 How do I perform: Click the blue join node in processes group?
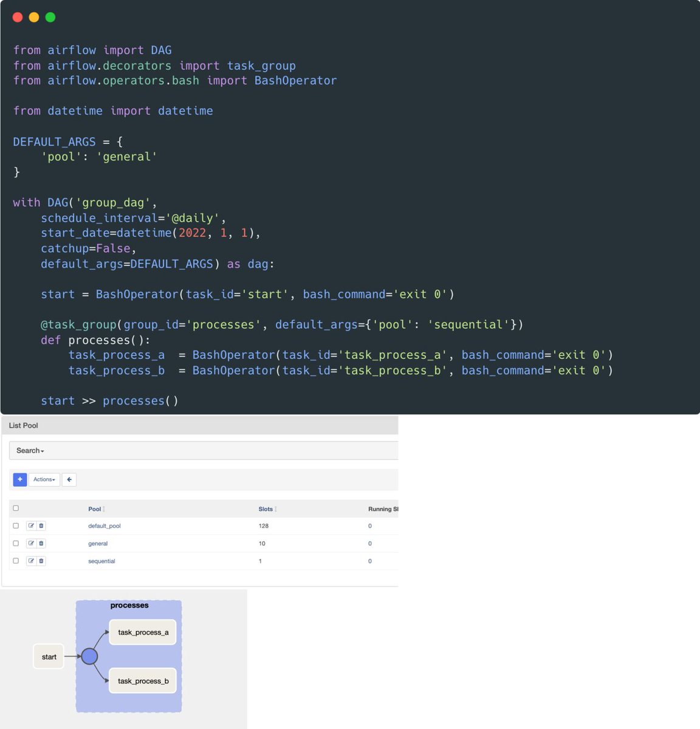tap(89, 656)
